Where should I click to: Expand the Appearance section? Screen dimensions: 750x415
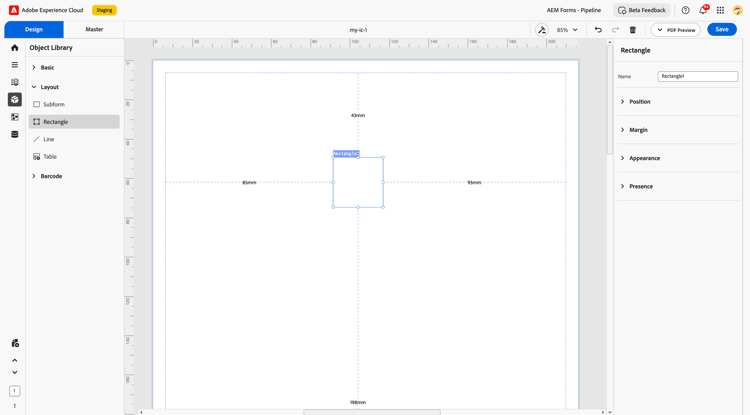[x=644, y=158]
